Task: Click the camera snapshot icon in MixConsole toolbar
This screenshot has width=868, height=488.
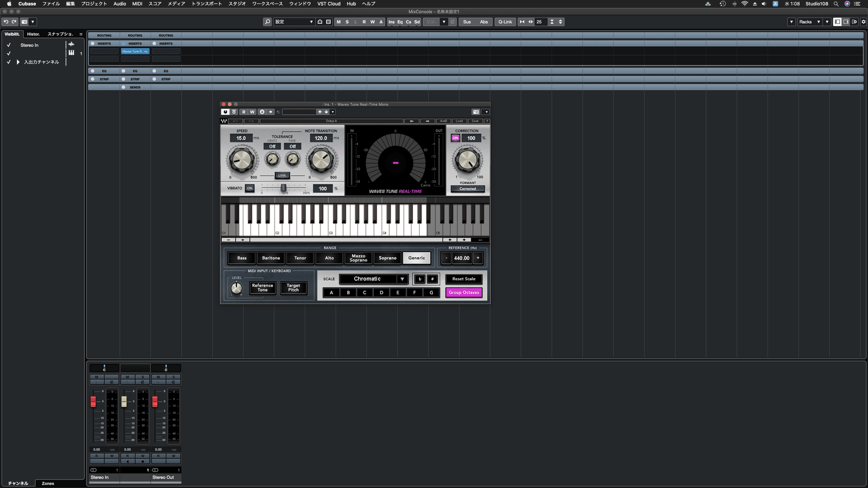Action: tap(24, 22)
